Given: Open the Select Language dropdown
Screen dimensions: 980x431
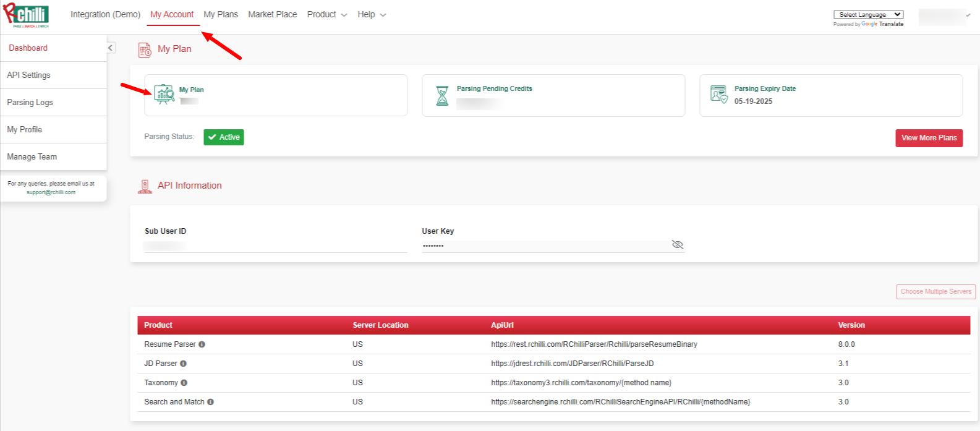Looking at the screenshot, I should pos(868,14).
